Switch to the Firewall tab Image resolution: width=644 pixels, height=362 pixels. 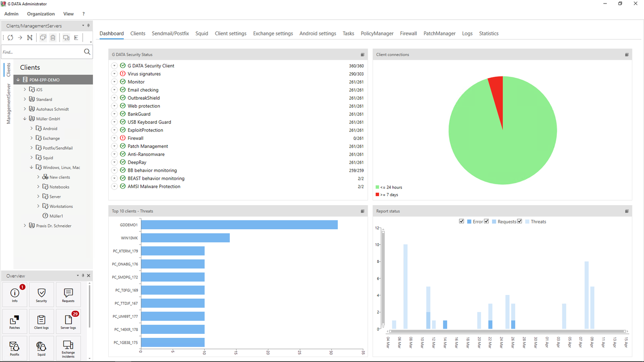(408, 34)
